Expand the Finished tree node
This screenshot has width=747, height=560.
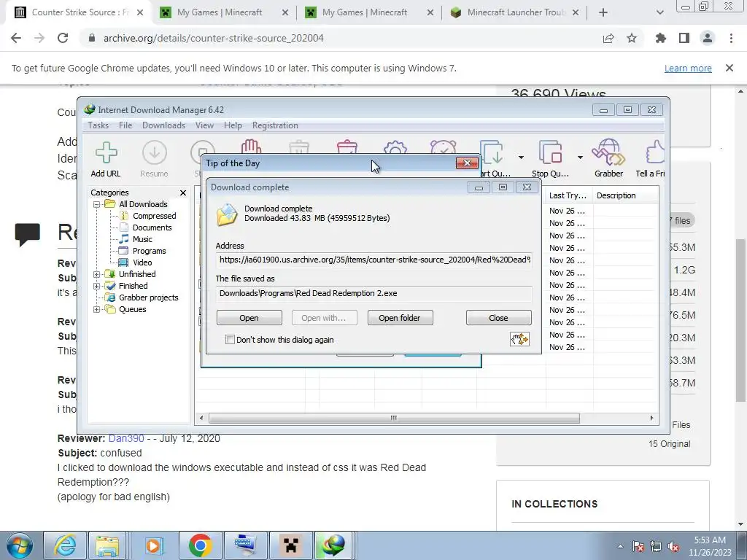coord(96,286)
